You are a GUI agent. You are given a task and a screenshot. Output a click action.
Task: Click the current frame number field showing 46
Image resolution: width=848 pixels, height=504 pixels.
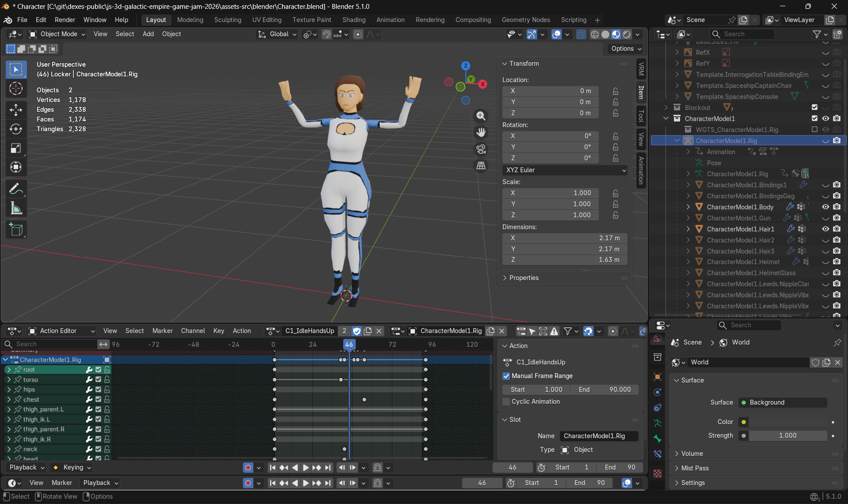tap(482, 483)
